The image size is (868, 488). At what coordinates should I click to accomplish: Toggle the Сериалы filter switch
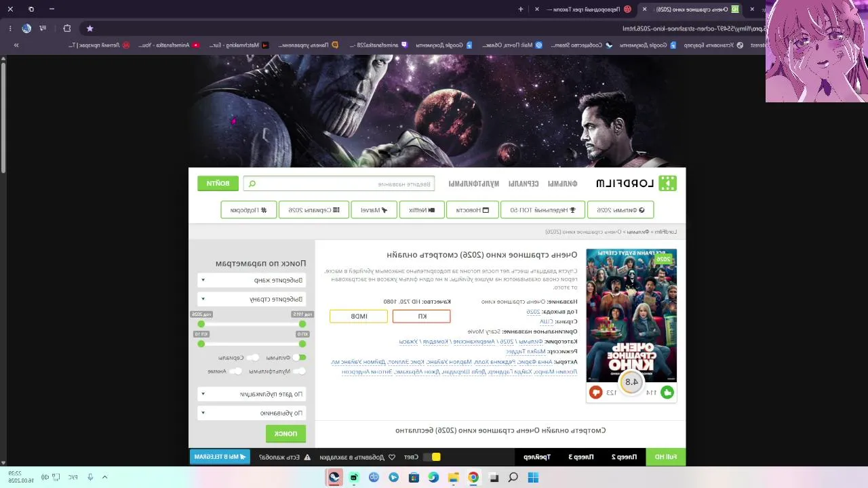[252, 357]
